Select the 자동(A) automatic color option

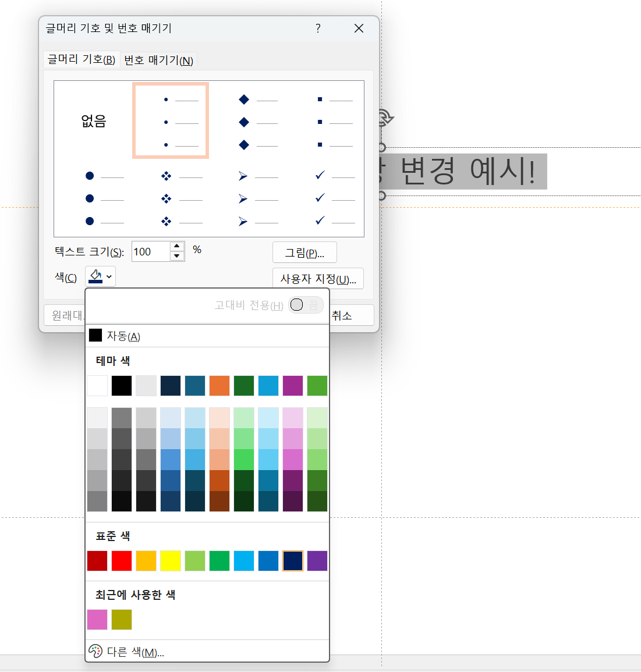tap(207, 336)
